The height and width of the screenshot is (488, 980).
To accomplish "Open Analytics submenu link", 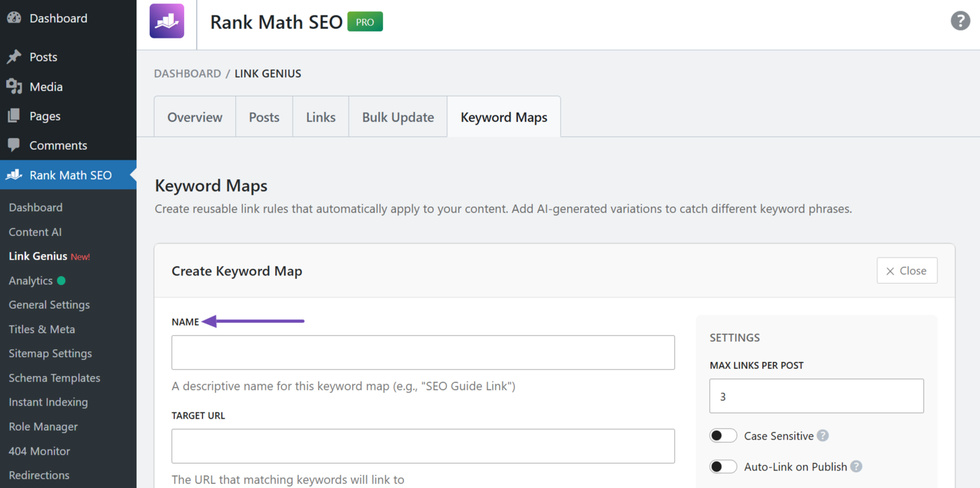I will (x=31, y=281).
